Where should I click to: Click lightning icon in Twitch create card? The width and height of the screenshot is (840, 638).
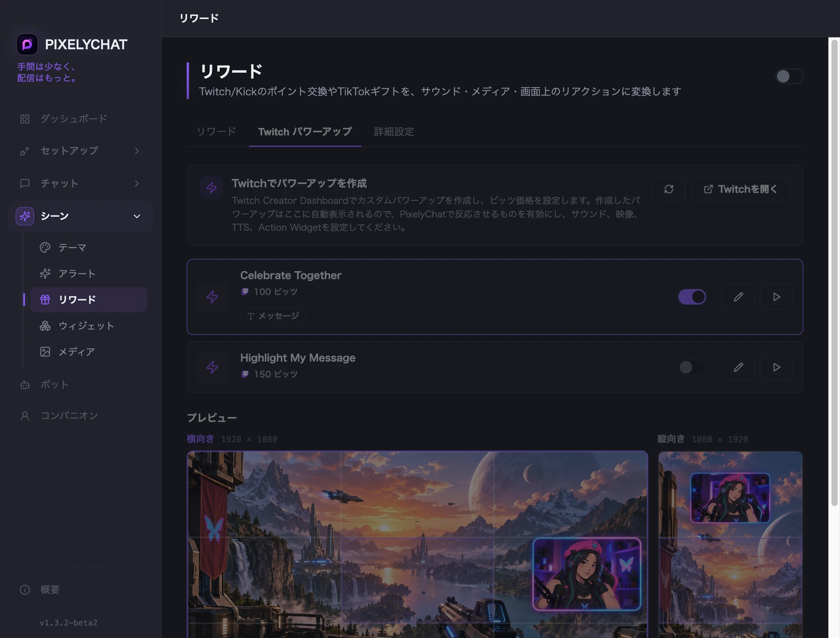[x=212, y=188]
